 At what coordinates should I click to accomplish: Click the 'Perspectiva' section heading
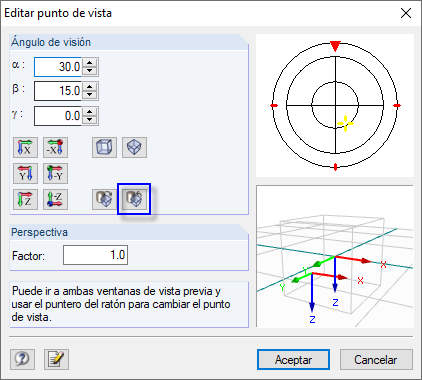pos(39,232)
